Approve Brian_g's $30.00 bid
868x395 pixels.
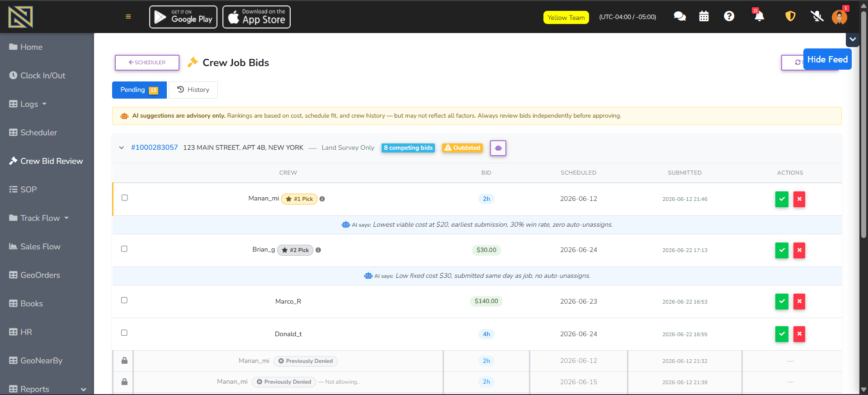tap(782, 250)
